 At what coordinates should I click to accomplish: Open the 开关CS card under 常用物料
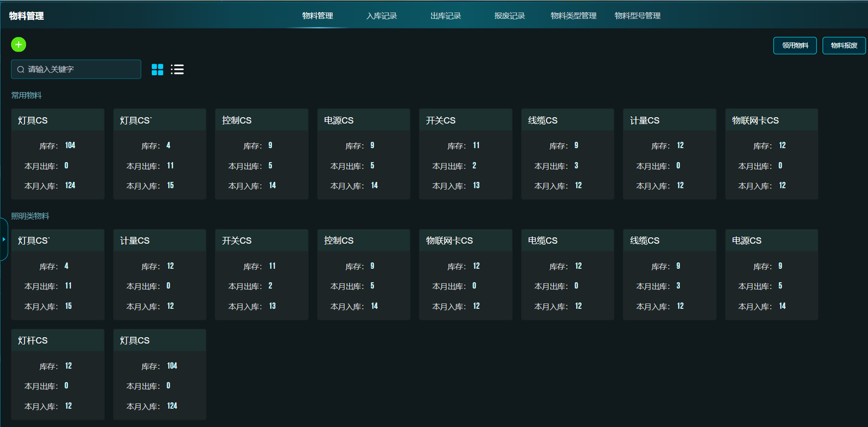tap(465, 154)
